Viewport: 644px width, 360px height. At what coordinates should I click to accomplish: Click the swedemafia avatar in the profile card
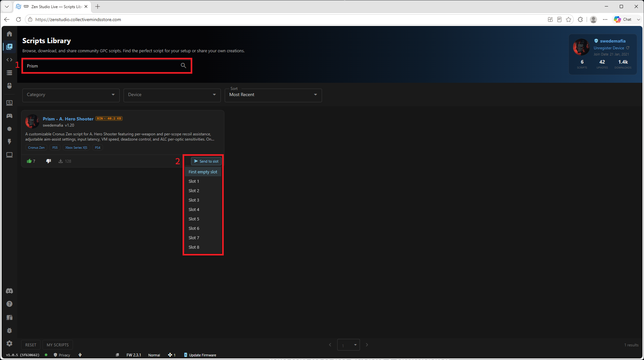(x=581, y=47)
